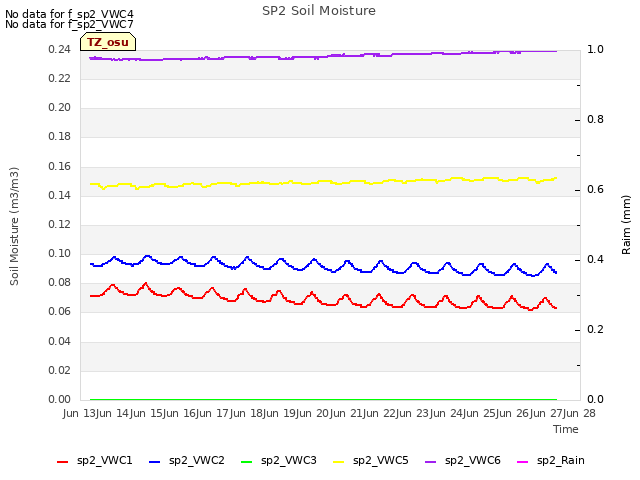
Task: Click the Raim (mm) right axis label
Action: 626,225
